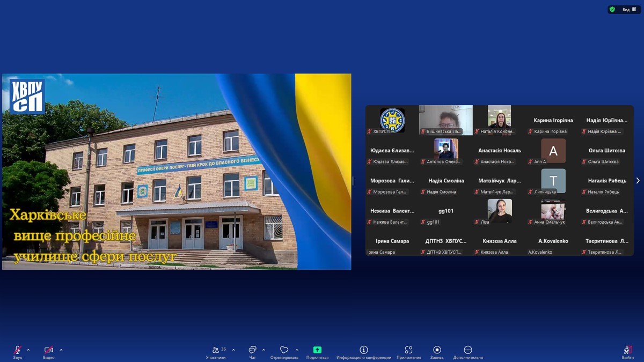644x362 pixels.
Task: Open the Участники participants panel
Action: coord(216,352)
